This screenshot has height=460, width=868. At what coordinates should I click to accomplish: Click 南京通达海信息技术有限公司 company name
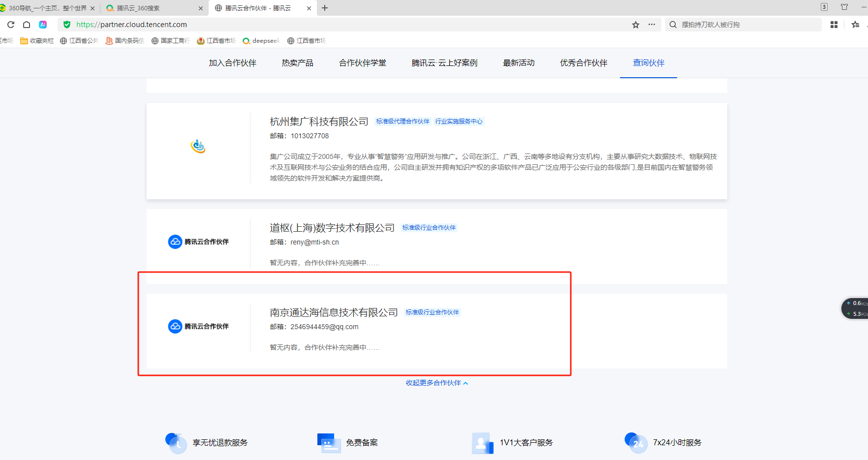(334, 312)
